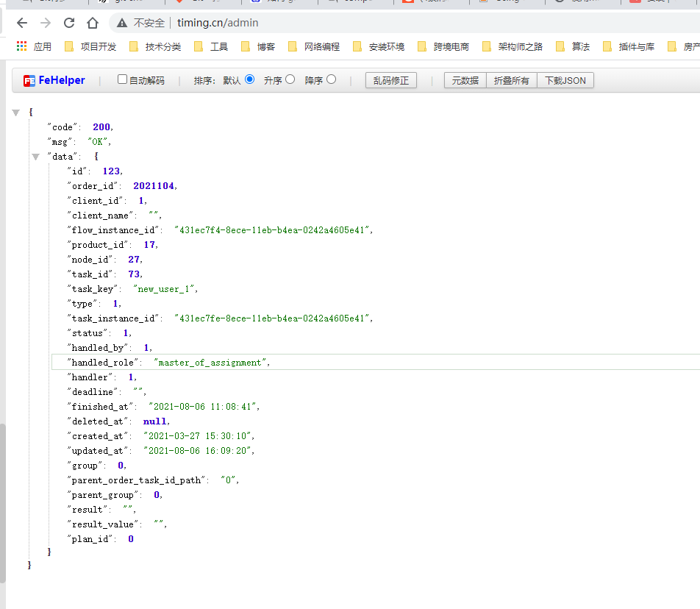Click the code value 200
This screenshot has width=700, height=609.
[101, 127]
